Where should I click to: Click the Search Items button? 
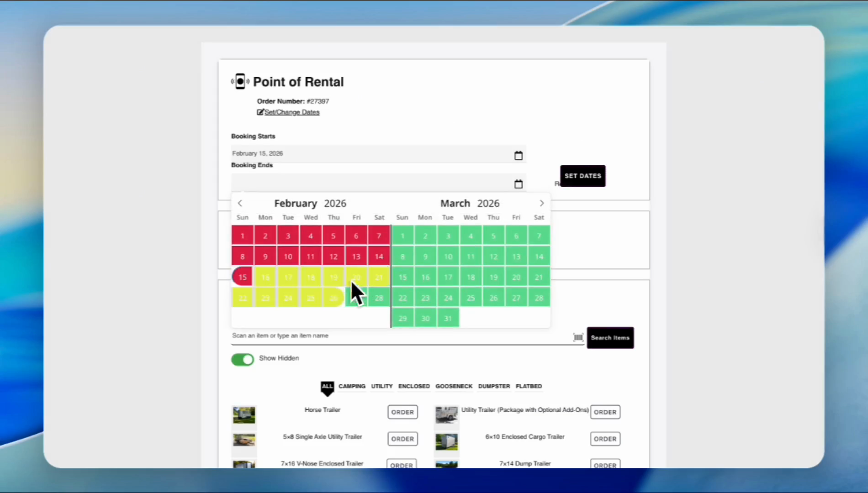click(610, 338)
